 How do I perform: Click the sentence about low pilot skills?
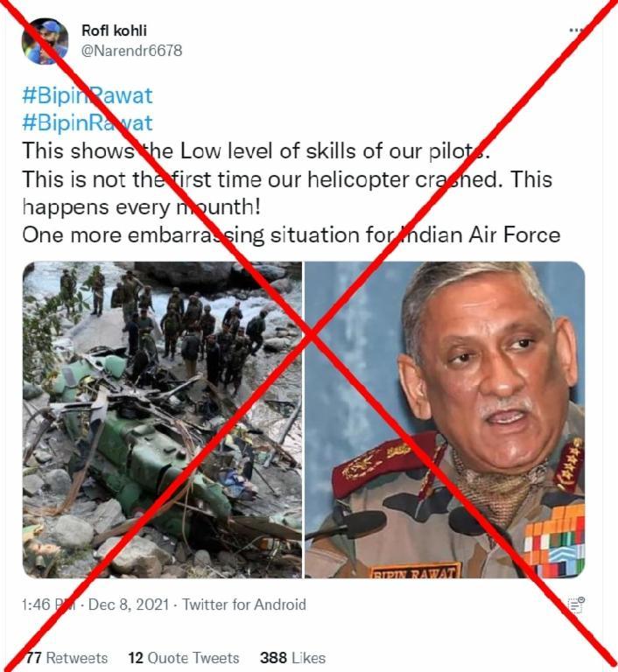pyautogui.click(x=256, y=150)
